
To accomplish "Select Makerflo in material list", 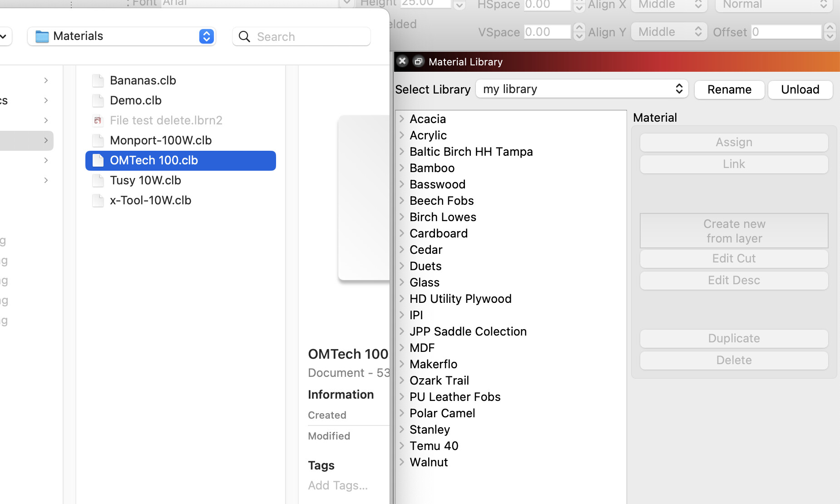I will (433, 364).
